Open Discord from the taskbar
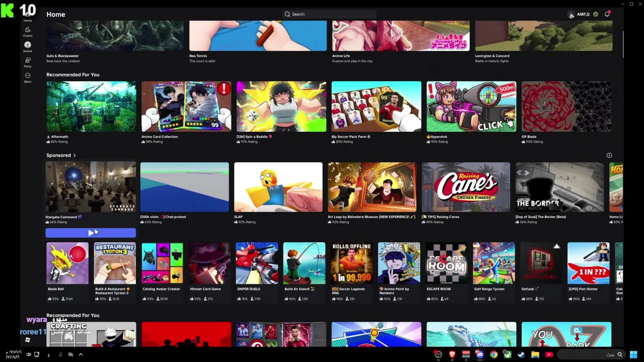The image size is (644, 362). [x=480, y=354]
